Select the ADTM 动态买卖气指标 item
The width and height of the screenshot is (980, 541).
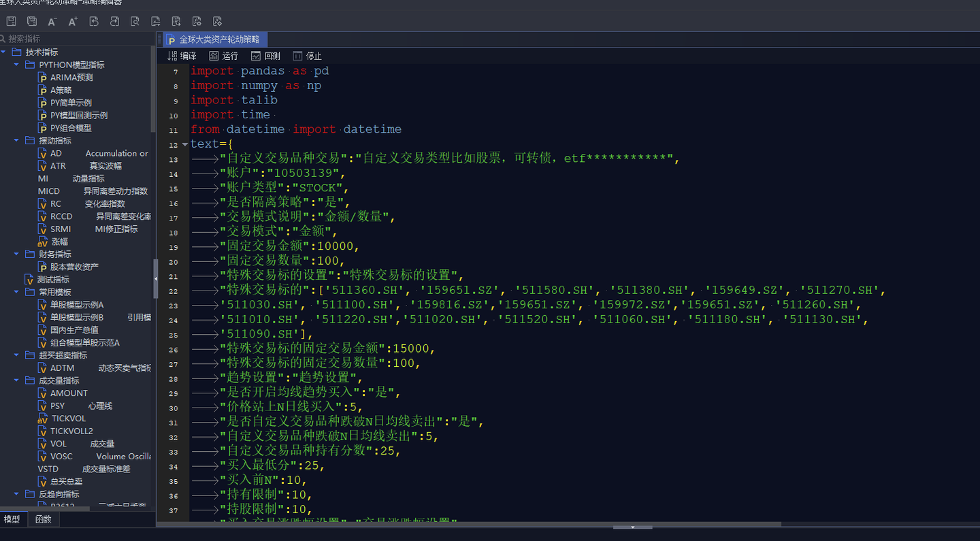[95, 368]
